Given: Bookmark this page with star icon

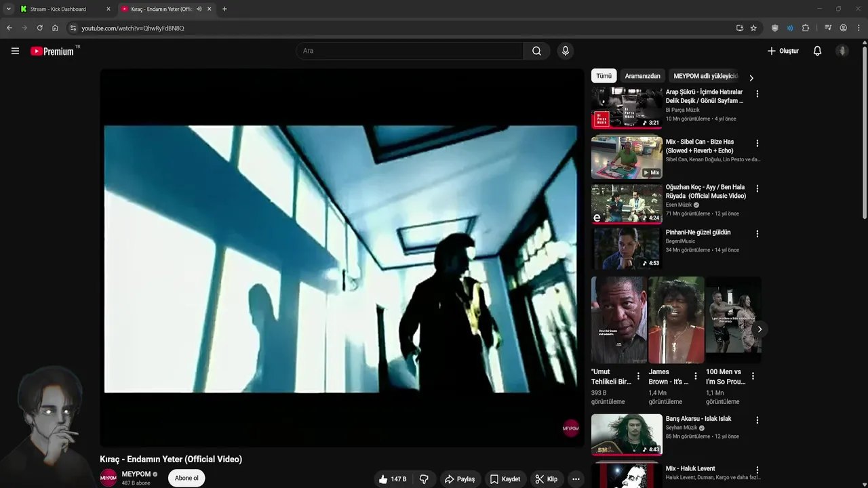Looking at the screenshot, I should 753,28.
